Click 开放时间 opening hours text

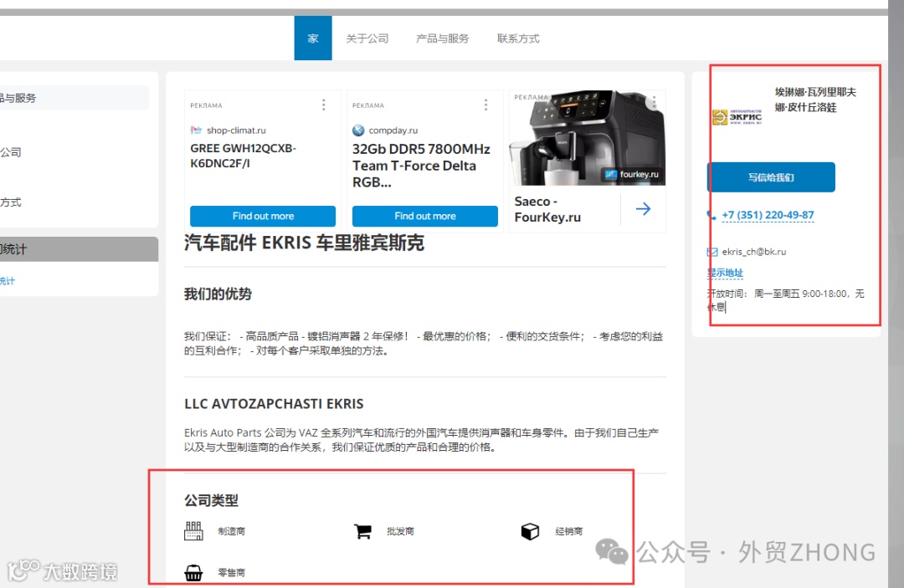pos(786,300)
